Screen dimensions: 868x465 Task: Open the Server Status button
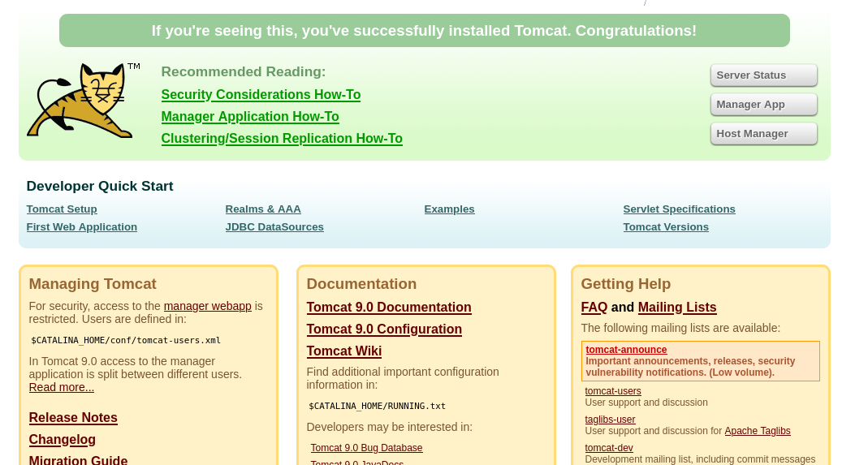point(763,75)
